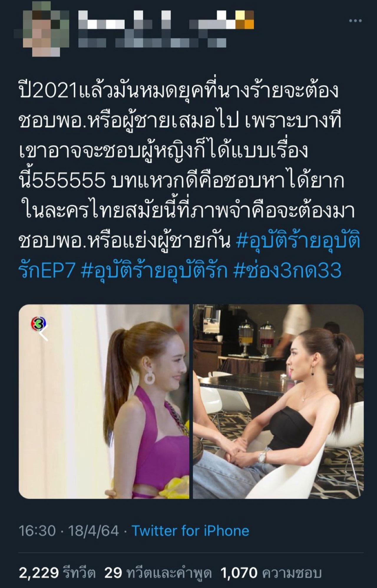Tap the white hoop earring in left photo
This screenshot has width=377, height=588.
pos(151,375)
